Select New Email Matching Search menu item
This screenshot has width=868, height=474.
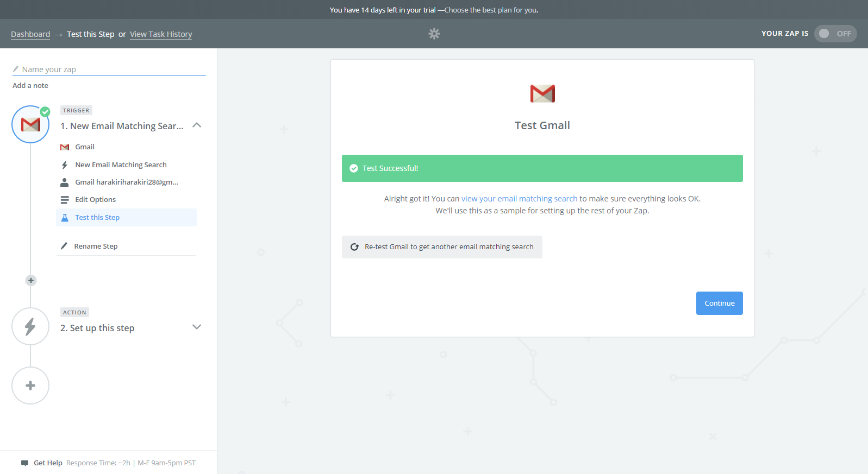tap(121, 165)
